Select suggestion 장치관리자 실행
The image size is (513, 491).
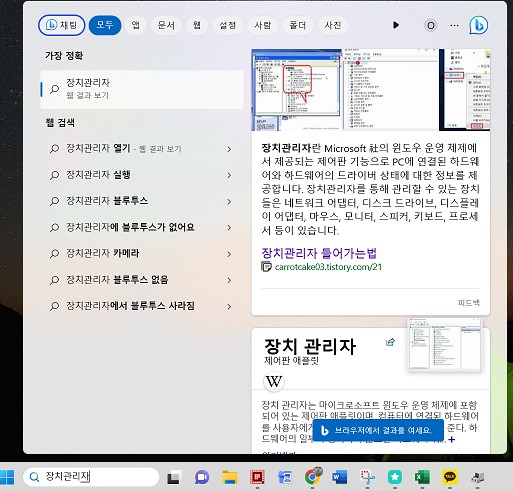141,175
